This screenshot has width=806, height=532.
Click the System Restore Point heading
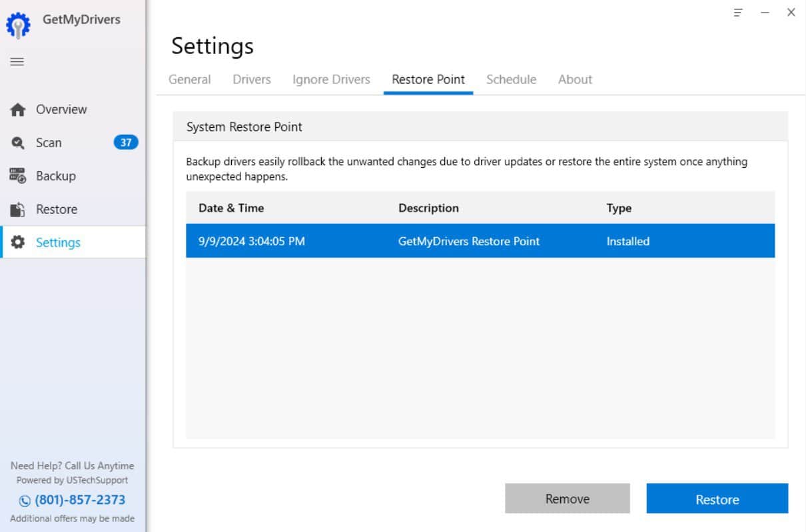(x=244, y=127)
